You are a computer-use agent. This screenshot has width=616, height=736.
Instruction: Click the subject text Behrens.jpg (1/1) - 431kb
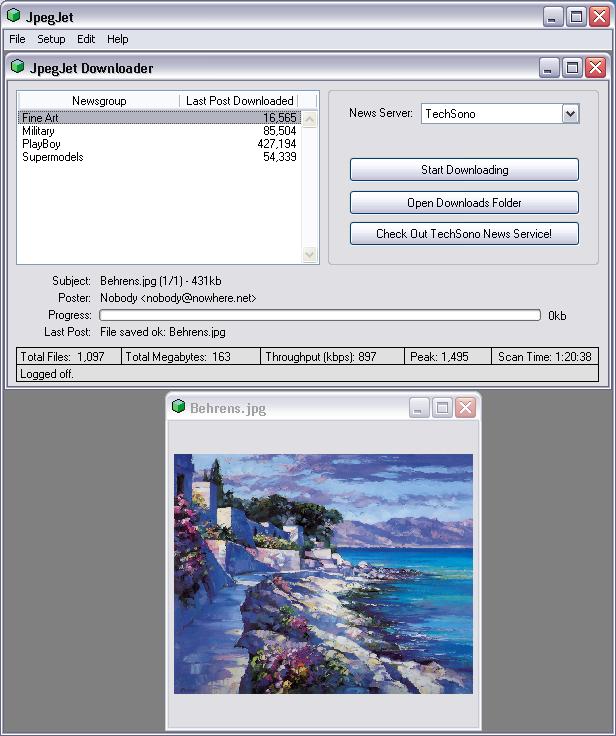[x=161, y=281]
